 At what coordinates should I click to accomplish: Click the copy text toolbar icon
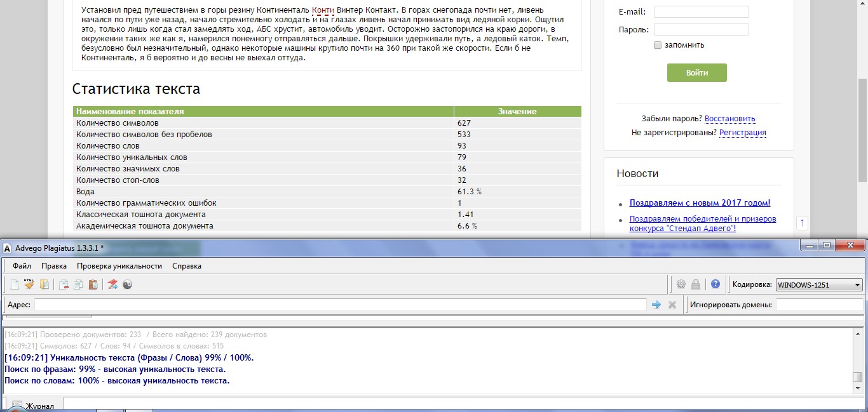pyautogui.click(x=78, y=284)
